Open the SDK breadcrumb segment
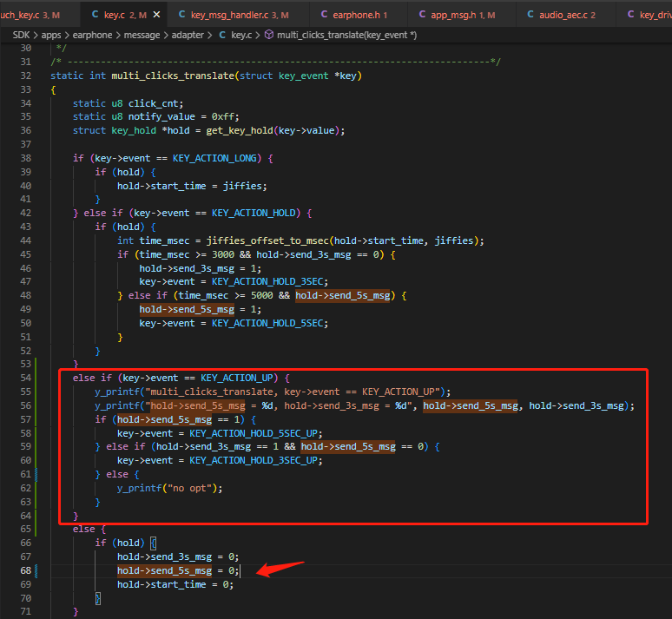The height and width of the screenshot is (619, 672). click(21, 35)
